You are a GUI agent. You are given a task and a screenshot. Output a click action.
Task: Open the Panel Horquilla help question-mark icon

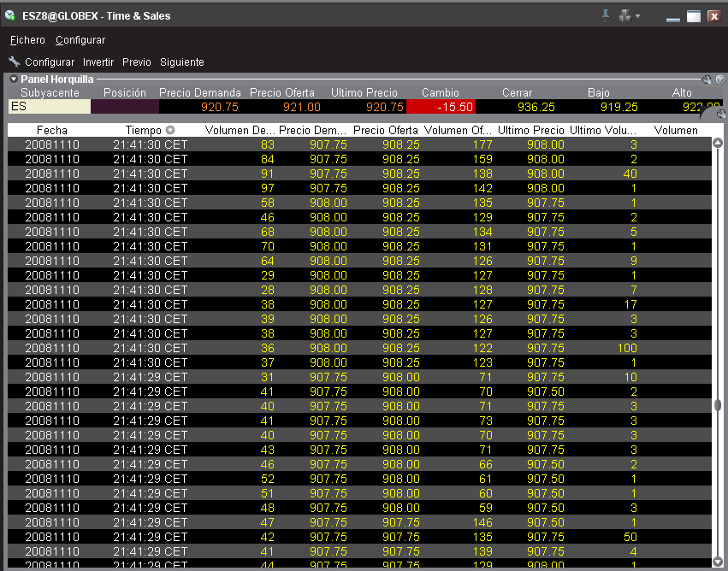tap(720, 79)
